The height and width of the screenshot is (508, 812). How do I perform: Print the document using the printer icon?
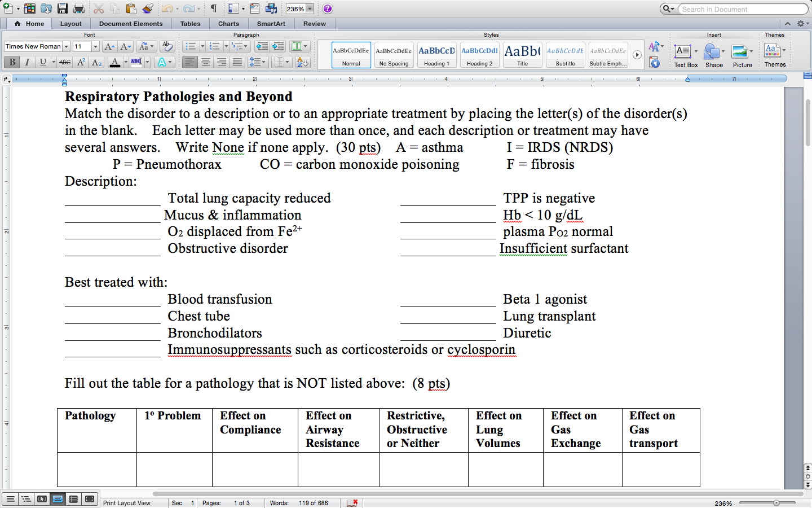tap(79, 8)
